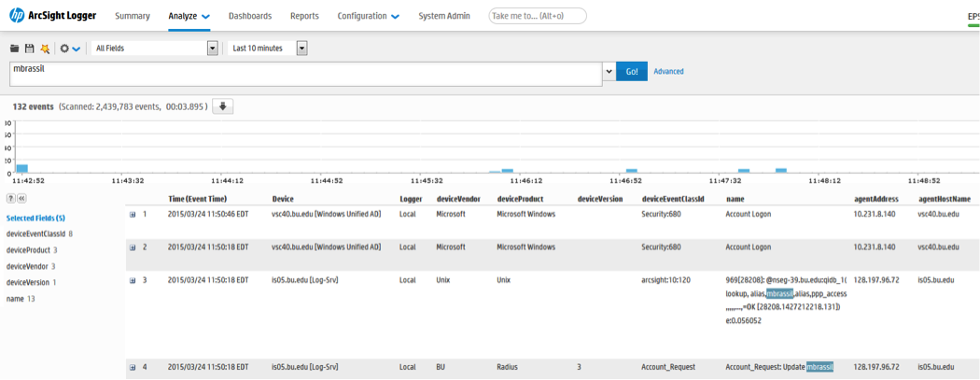
Task: Open the search history dropdown arrow beside query box
Action: 609,72
